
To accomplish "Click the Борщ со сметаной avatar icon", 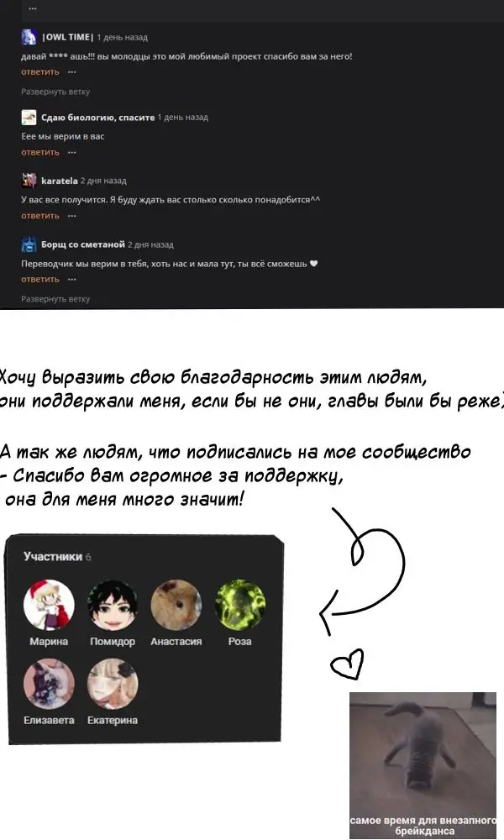I will (x=29, y=244).
